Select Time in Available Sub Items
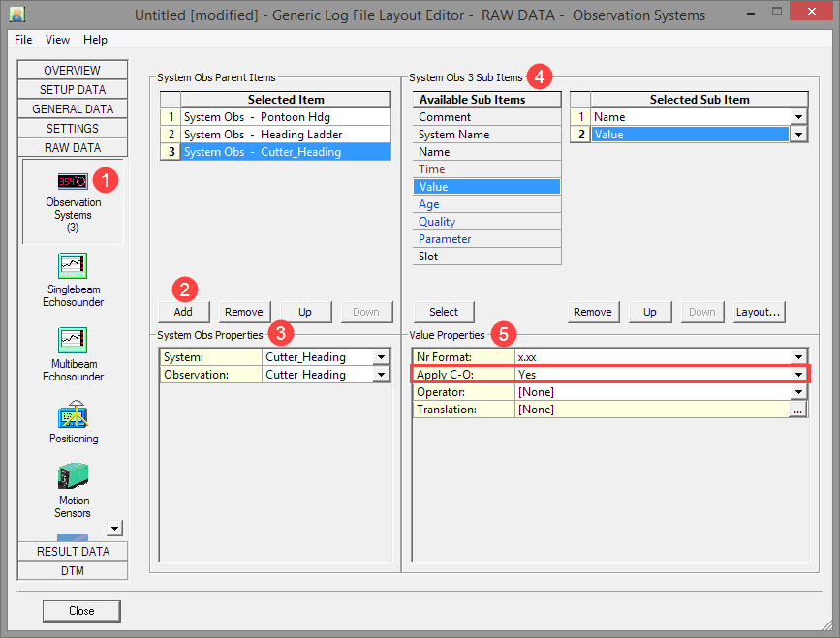This screenshot has width=840, height=638. 486,169
